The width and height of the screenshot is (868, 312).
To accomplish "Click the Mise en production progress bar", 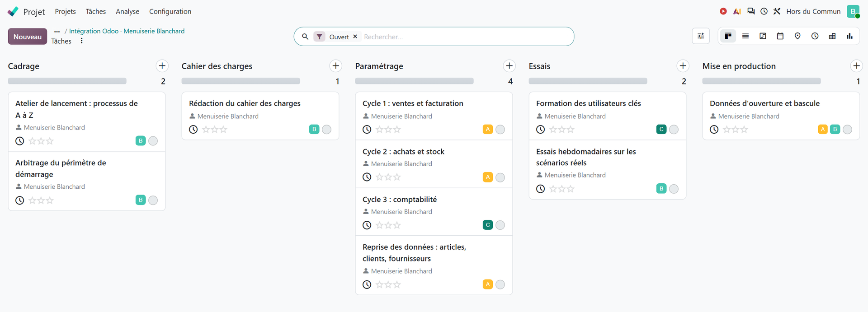I will click(761, 81).
